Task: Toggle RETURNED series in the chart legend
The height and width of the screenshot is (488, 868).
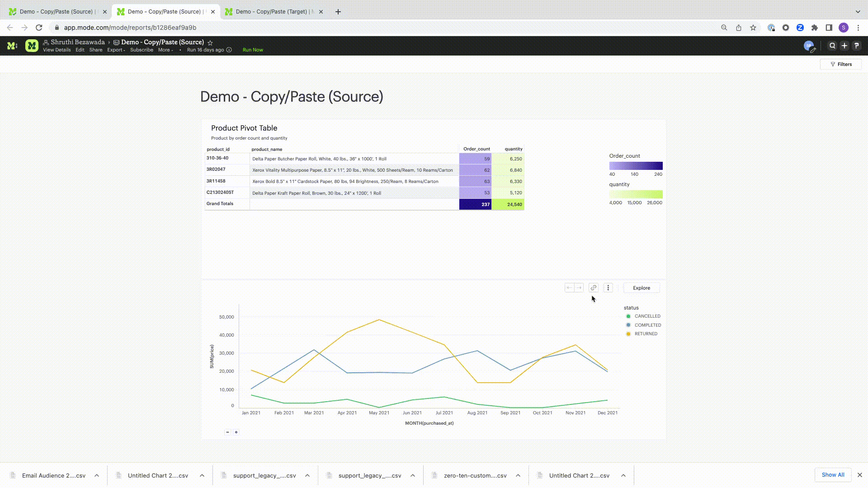Action: (642, 334)
